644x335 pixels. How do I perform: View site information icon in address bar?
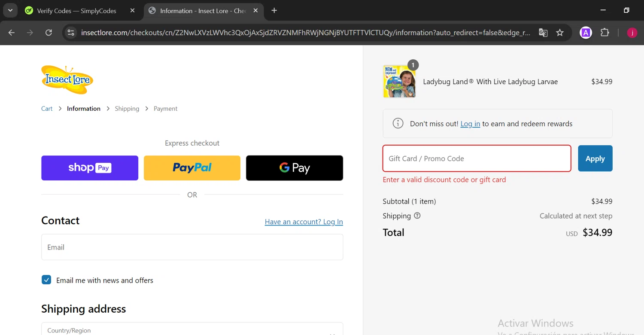[71, 33]
